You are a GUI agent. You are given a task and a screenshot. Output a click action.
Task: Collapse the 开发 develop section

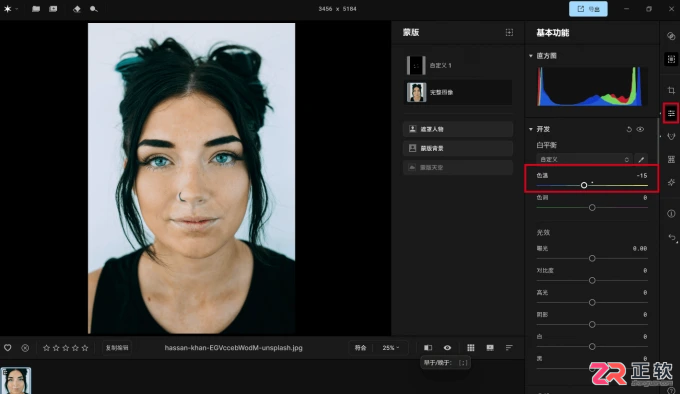pos(531,129)
